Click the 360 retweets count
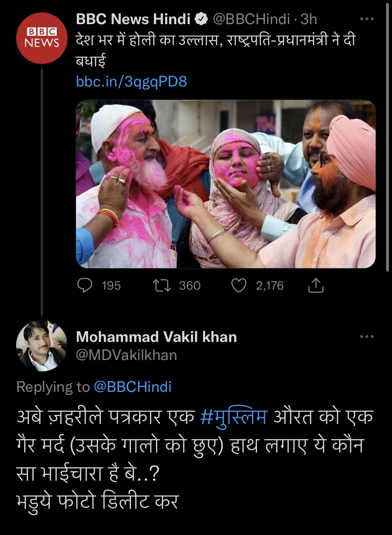The height and width of the screenshot is (535, 392). point(190,286)
